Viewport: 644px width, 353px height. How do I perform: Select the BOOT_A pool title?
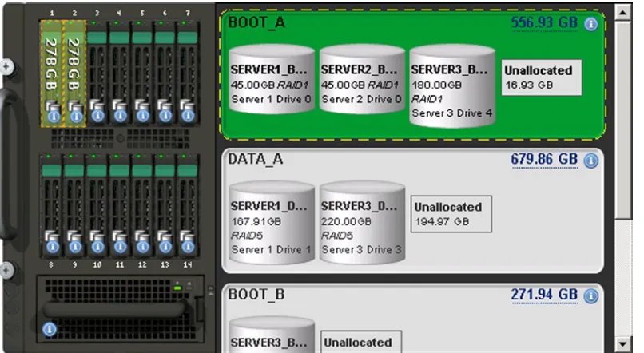[x=256, y=22]
